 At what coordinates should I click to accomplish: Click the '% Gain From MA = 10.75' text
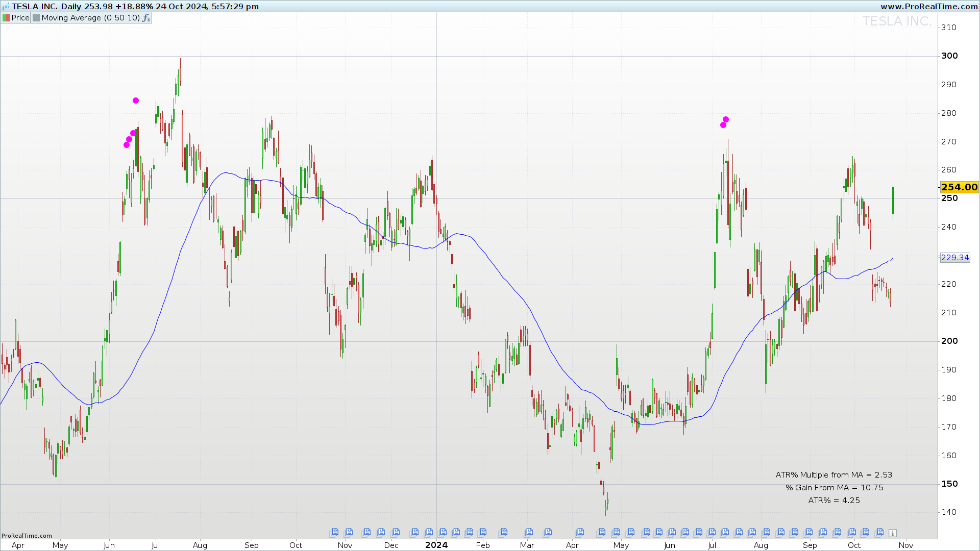(835, 488)
